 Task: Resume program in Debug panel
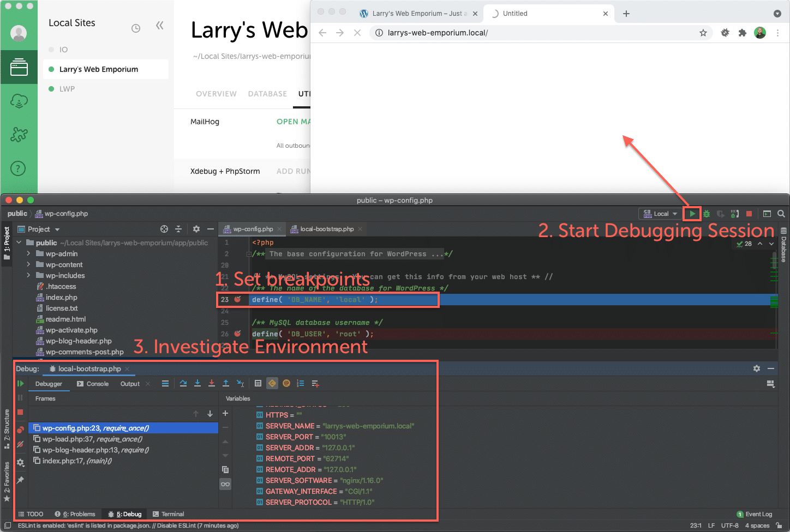coord(20,384)
